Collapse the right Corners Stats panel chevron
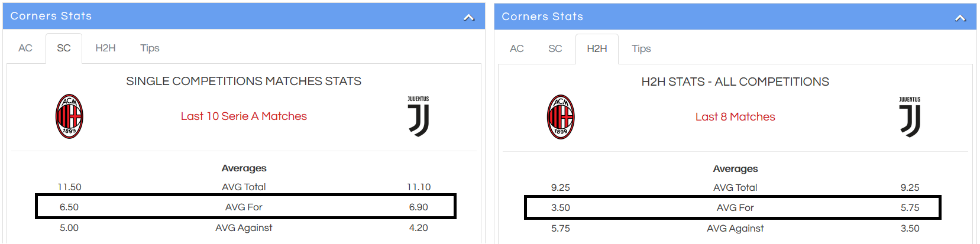 tap(960, 18)
